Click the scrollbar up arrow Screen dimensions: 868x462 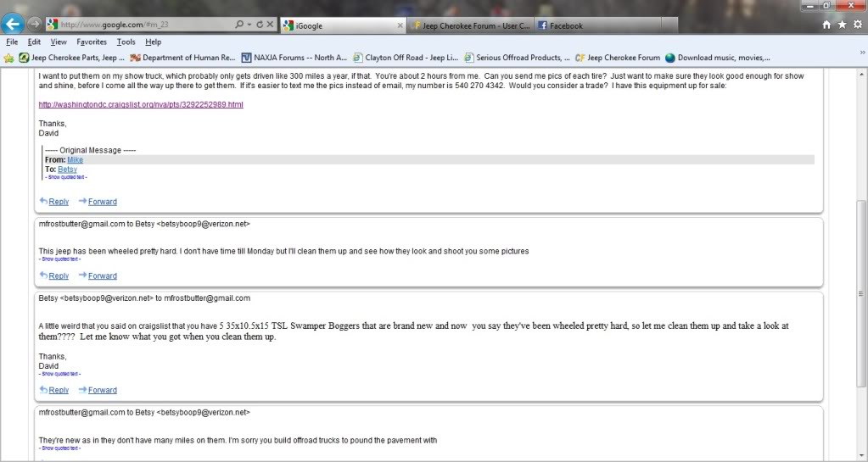tap(861, 74)
